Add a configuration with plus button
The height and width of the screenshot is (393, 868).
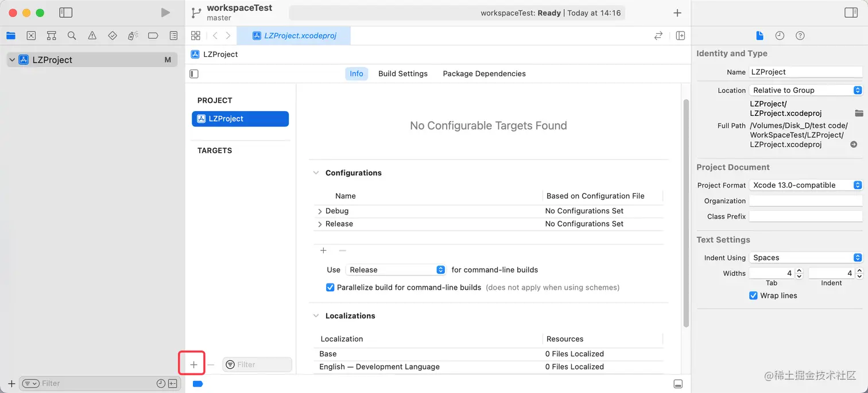coord(323,251)
